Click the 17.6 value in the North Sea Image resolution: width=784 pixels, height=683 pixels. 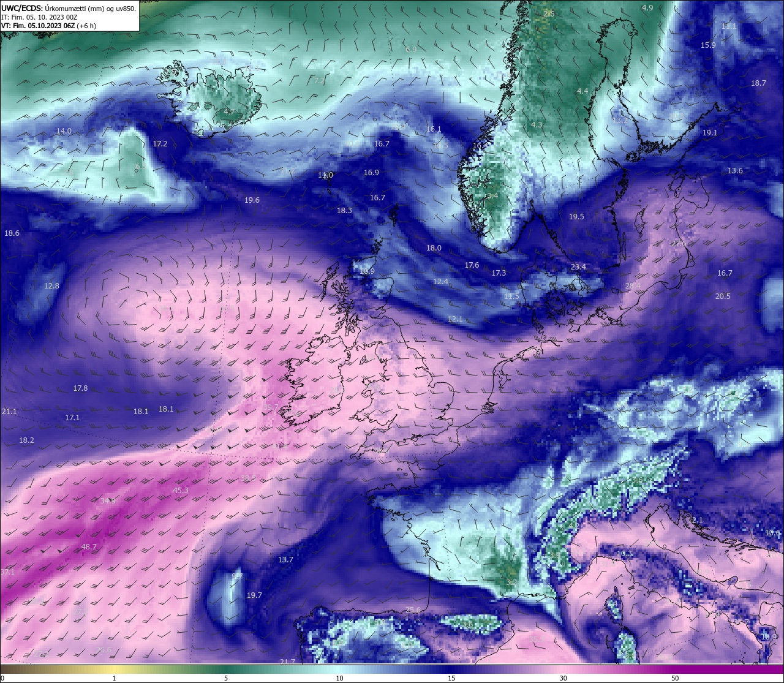pyautogui.click(x=472, y=265)
